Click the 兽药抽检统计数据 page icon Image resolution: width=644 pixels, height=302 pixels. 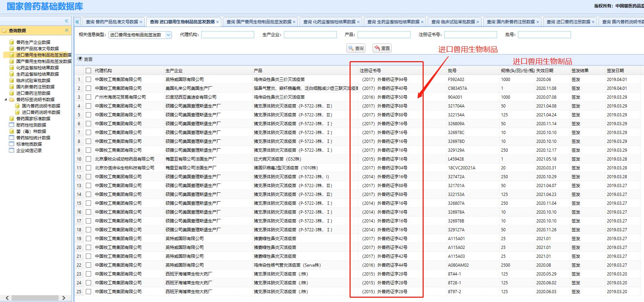point(12,138)
